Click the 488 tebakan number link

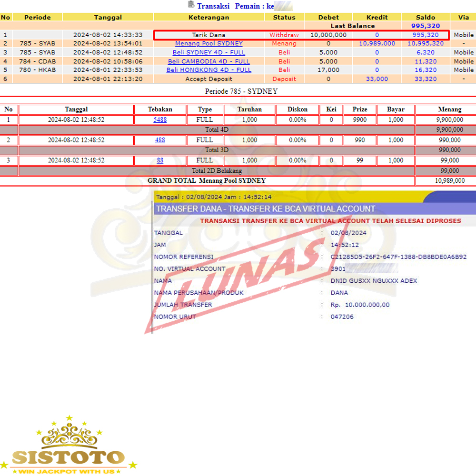click(x=160, y=140)
